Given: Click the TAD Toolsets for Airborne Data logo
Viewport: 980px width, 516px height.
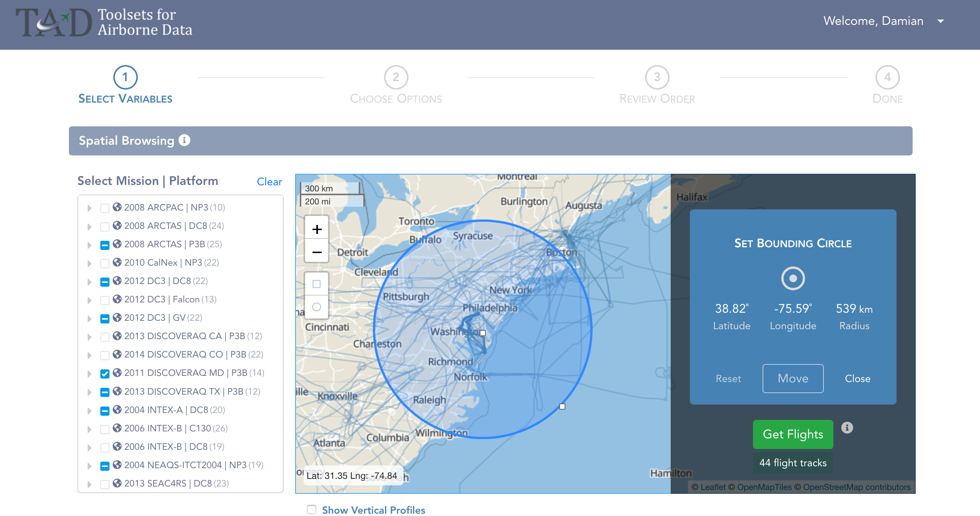Looking at the screenshot, I should click(104, 22).
